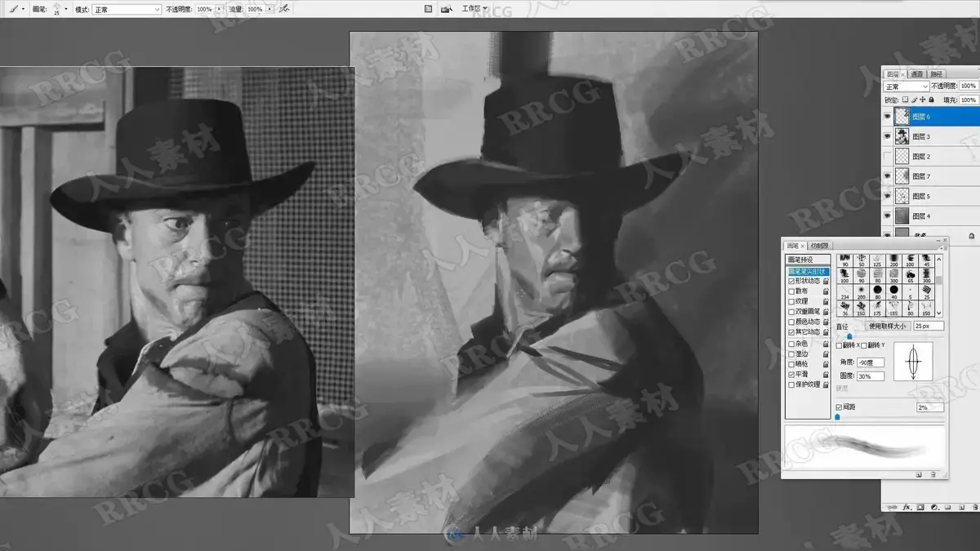The height and width of the screenshot is (551, 980).
Task: Enable the airbrush option in options bar
Action: 283,9
